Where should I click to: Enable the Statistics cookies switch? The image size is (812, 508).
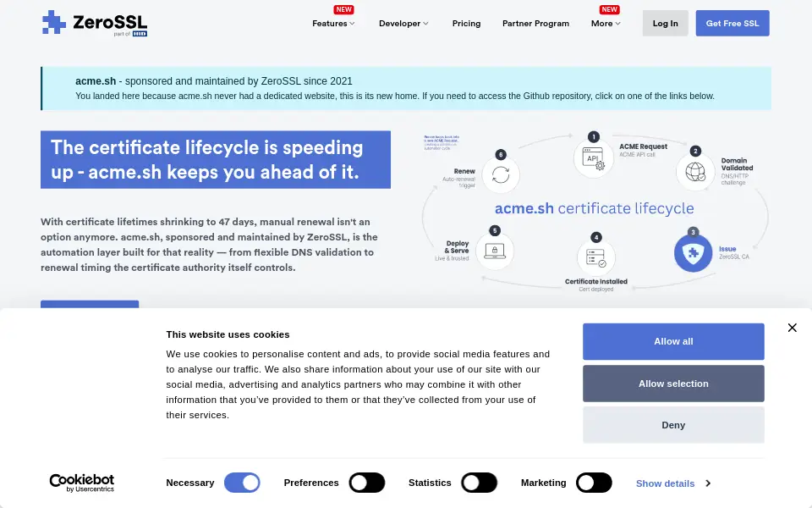pyautogui.click(x=479, y=483)
